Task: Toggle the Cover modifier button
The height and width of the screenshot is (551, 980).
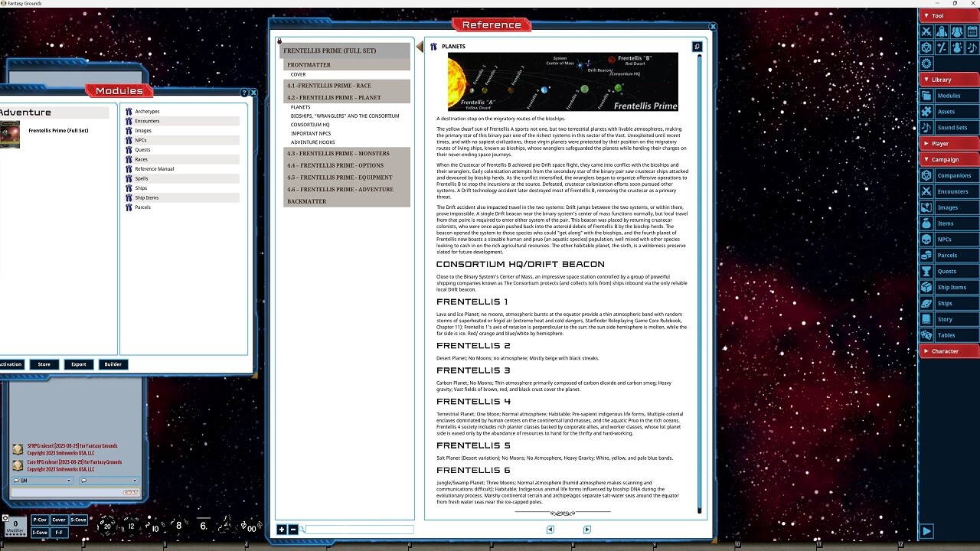Action: [59, 520]
